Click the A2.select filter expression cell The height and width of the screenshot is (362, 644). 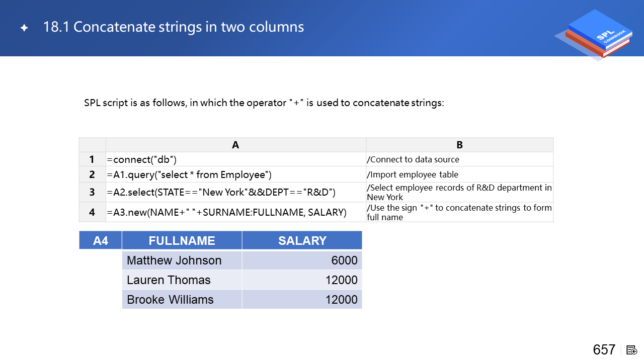(221, 192)
